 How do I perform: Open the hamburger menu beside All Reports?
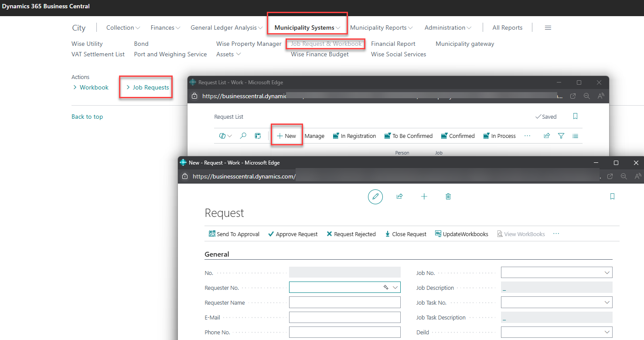(x=548, y=27)
